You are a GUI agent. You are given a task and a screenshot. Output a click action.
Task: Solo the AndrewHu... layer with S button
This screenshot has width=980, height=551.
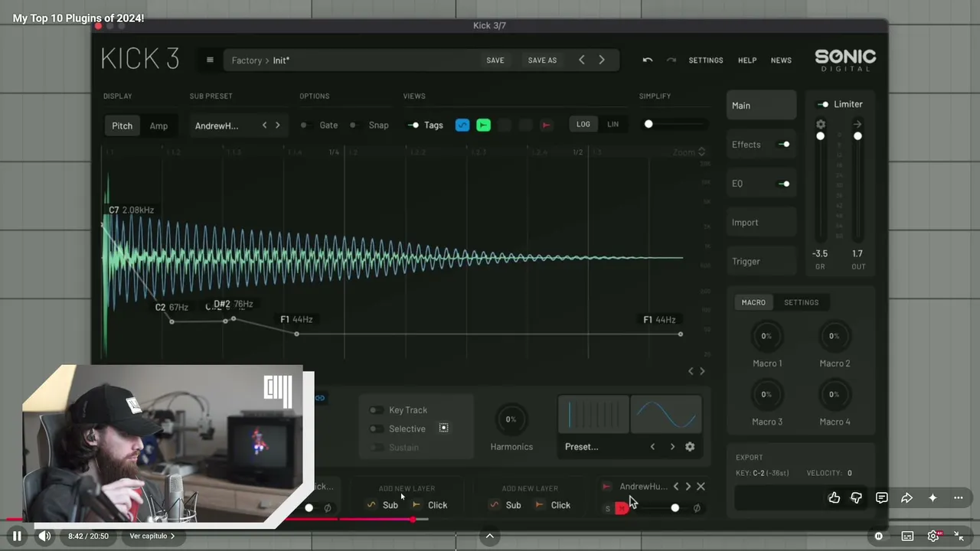608,508
